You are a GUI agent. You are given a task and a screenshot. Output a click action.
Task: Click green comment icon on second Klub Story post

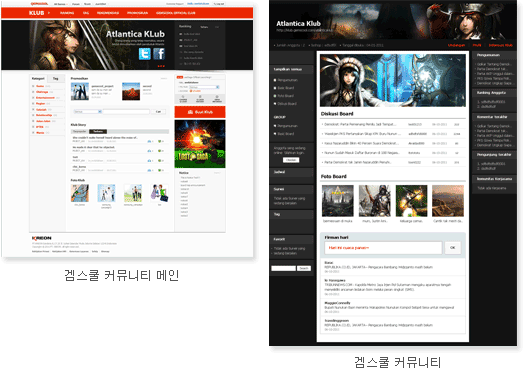point(160,151)
